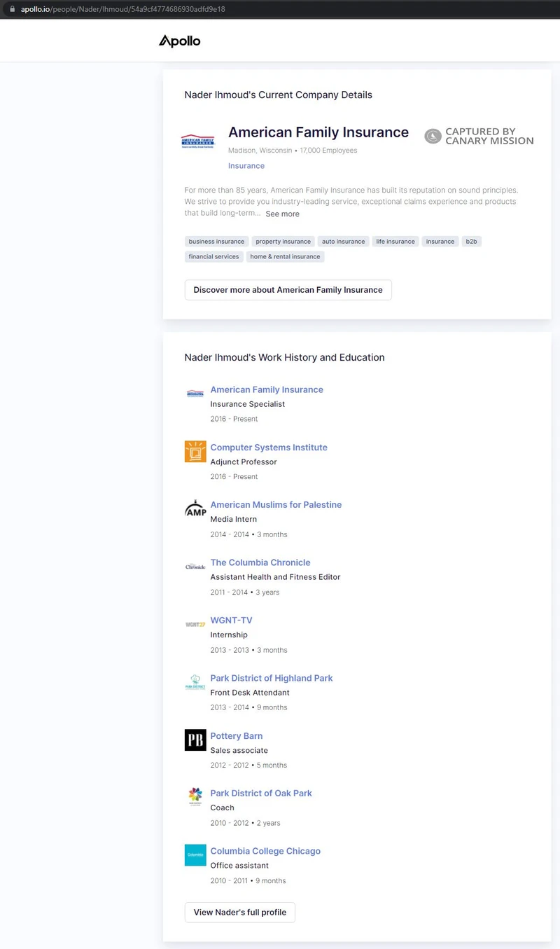
Task: Select the auto insurance tag
Action: point(344,242)
